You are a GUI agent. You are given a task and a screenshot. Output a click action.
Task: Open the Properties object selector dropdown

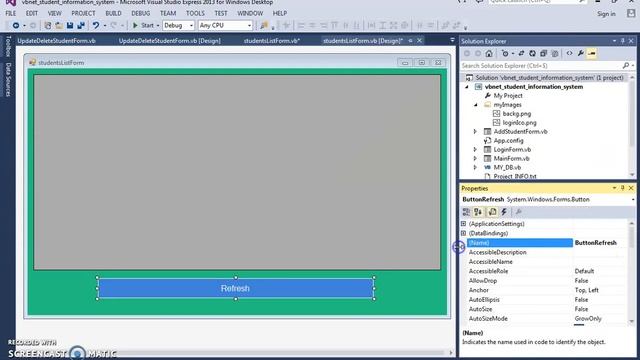tap(633, 200)
